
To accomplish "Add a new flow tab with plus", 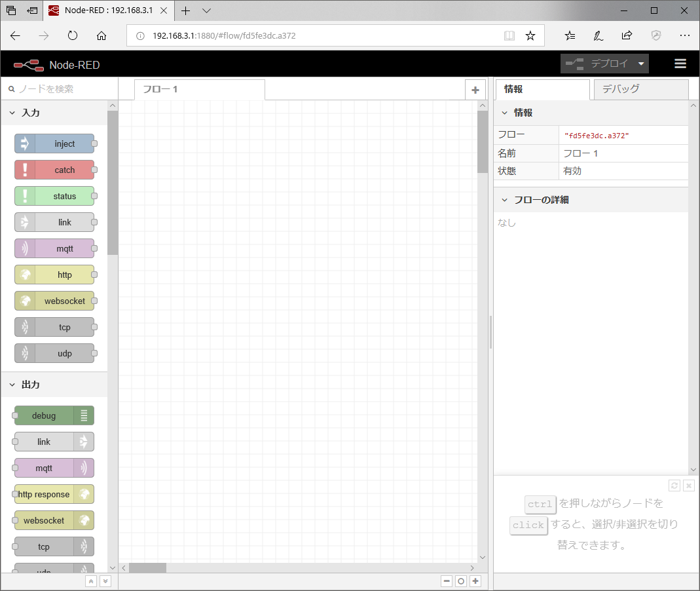I will [x=475, y=90].
